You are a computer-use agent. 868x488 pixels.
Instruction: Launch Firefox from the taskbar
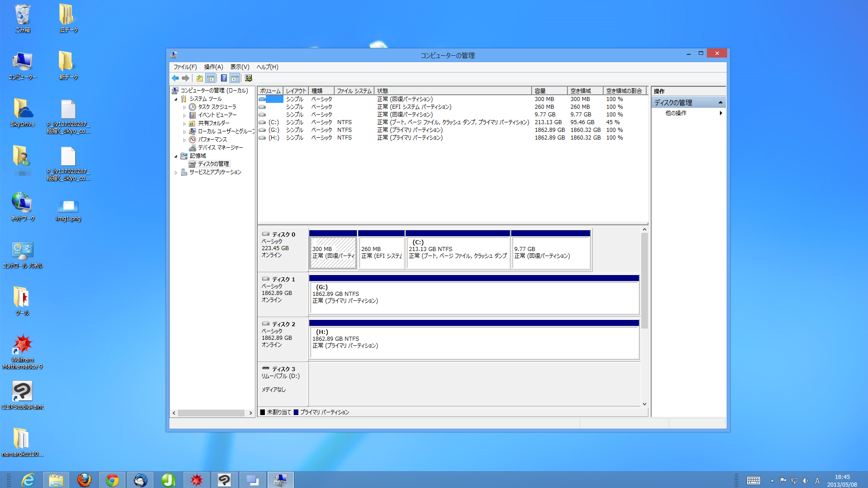(x=84, y=480)
